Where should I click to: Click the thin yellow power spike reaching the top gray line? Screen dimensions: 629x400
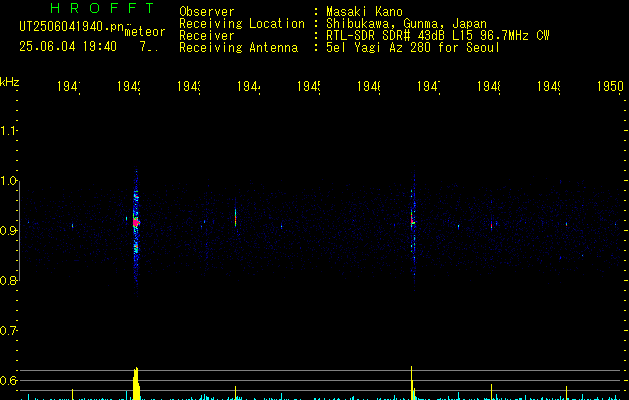pos(412,383)
